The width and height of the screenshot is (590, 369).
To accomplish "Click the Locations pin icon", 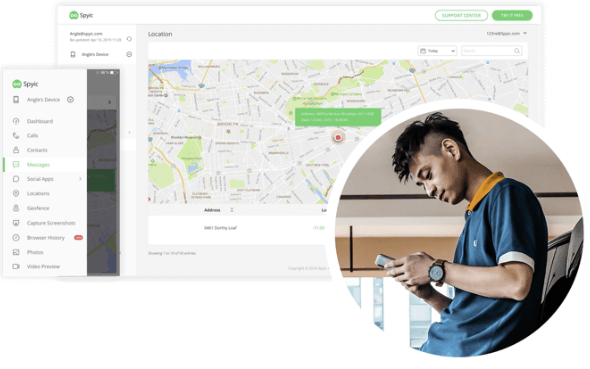I will [16, 193].
